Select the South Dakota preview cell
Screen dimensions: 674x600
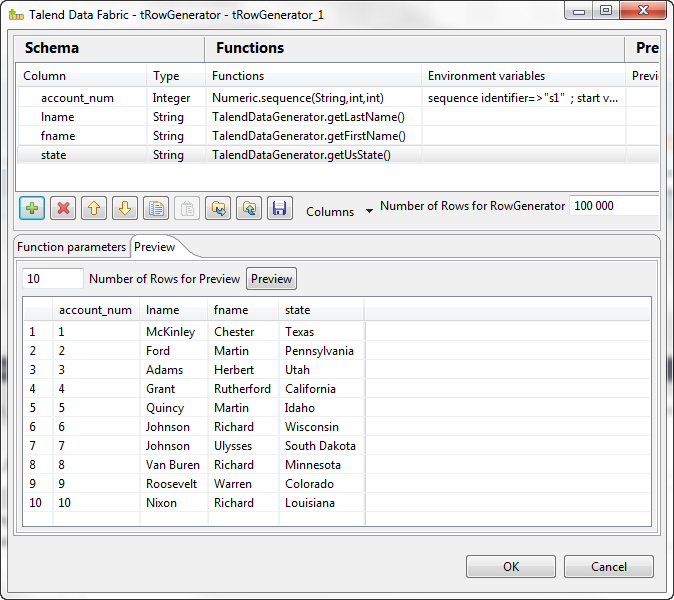[320, 446]
